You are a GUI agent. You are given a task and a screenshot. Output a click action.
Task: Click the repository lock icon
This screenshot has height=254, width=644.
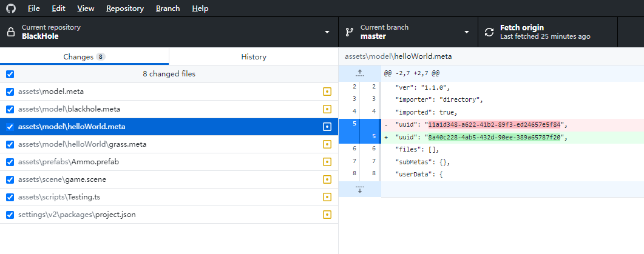(11, 32)
